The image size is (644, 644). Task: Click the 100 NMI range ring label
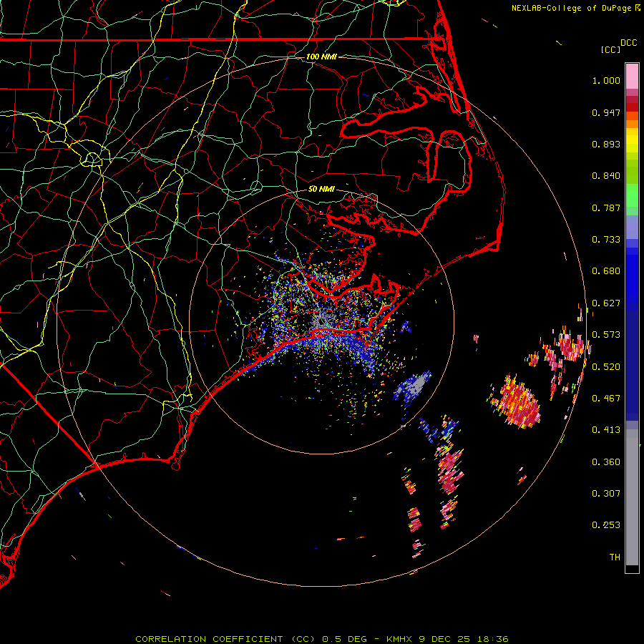[x=321, y=57]
